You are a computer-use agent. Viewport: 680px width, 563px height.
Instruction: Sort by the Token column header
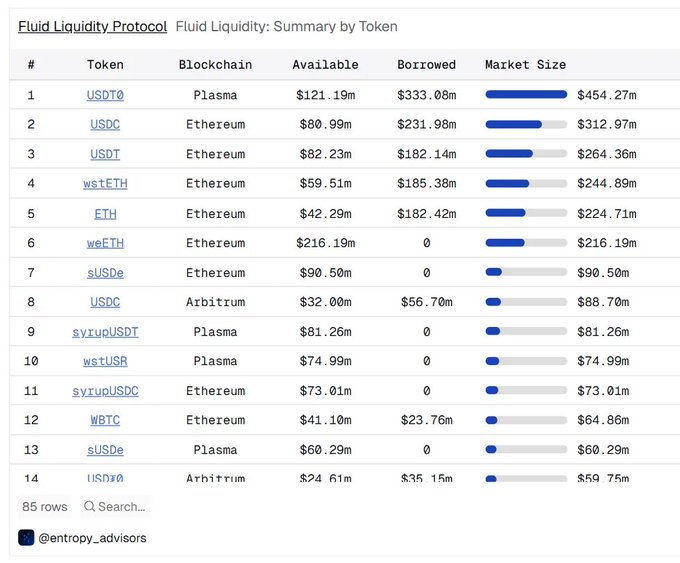105,65
